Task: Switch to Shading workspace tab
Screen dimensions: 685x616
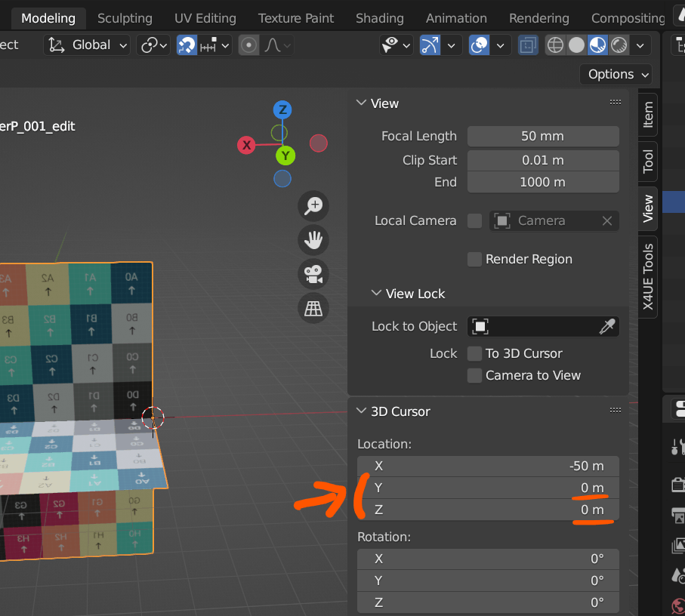Action: point(380,18)
